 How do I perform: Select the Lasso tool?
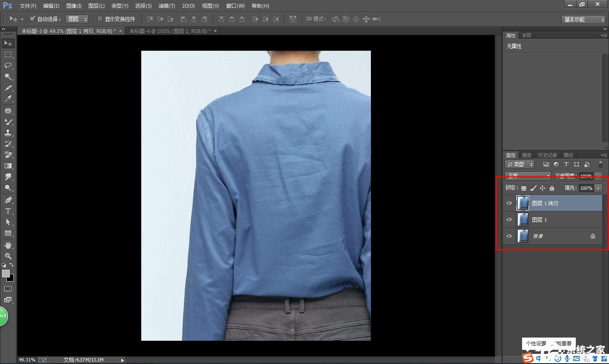(8, 66)
